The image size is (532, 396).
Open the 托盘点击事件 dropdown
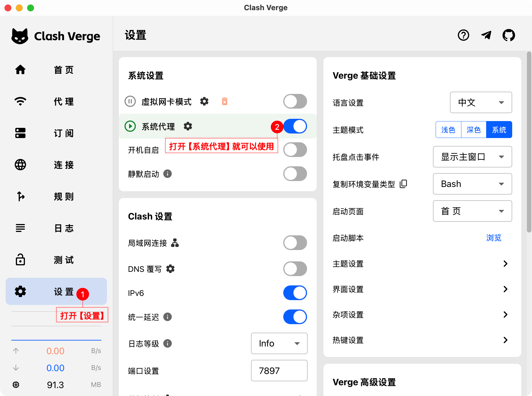point(473,157)
